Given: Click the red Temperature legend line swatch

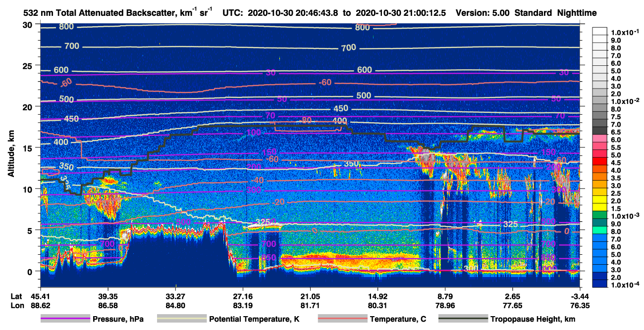Looking at the screenshot, I should coord(342,319).
